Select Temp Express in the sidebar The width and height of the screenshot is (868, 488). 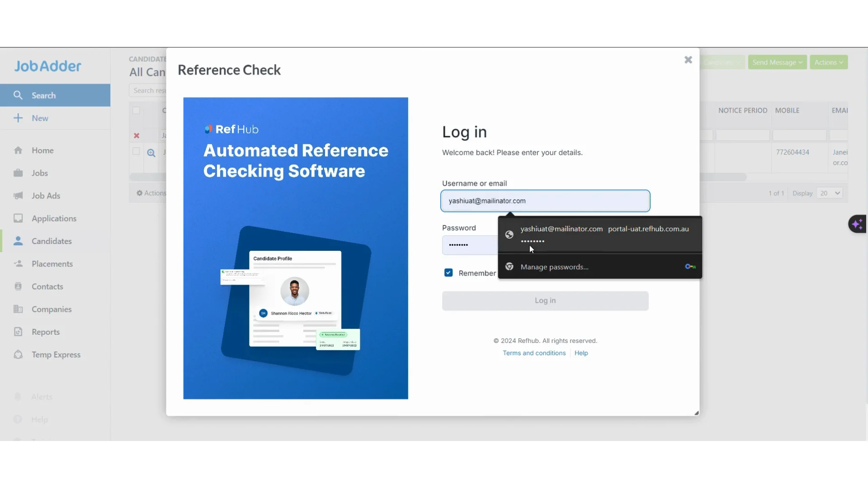point(56,355)
